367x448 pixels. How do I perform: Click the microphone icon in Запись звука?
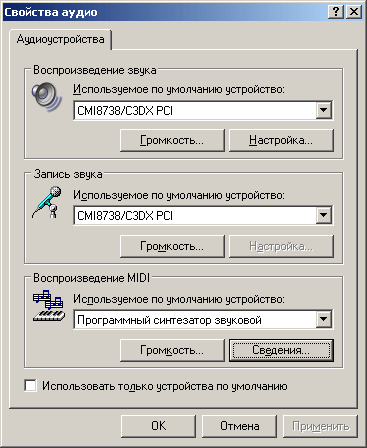(47, 202)
